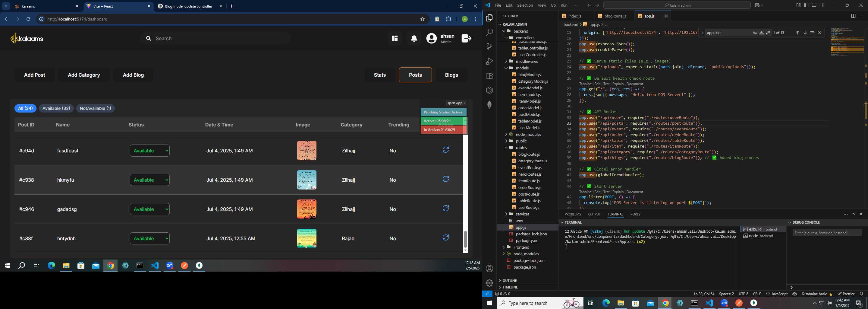Open Chrome extensions puzzle icon
This screenshot has height=309, width=868.
[448, 19]
